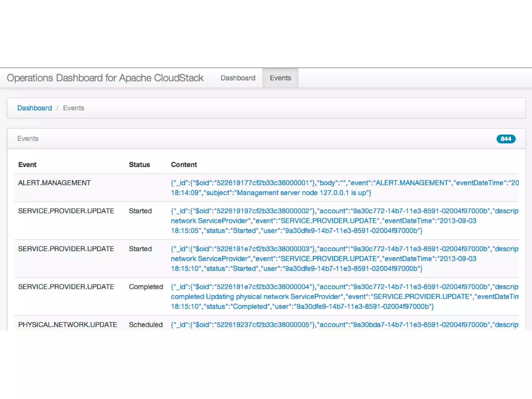
Task: Select the Events navbar tab
Action: point(280,78)
